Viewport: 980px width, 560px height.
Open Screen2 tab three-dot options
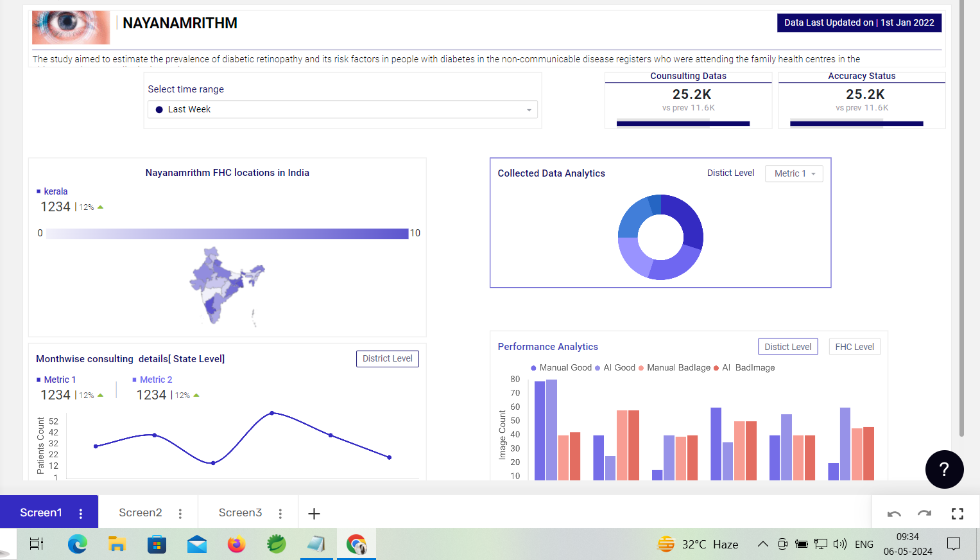point(180,513)
